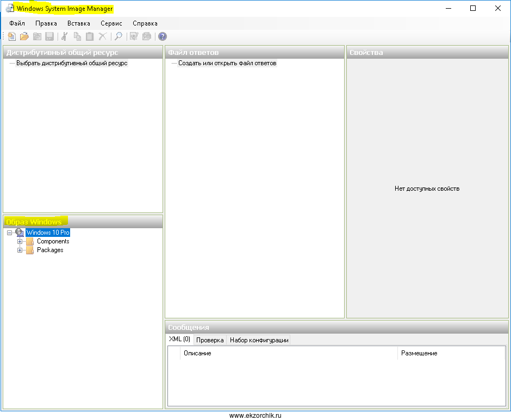Screen dimensions: 511x420
Task: Expand the Components folder node
Action: coord(20,241)
